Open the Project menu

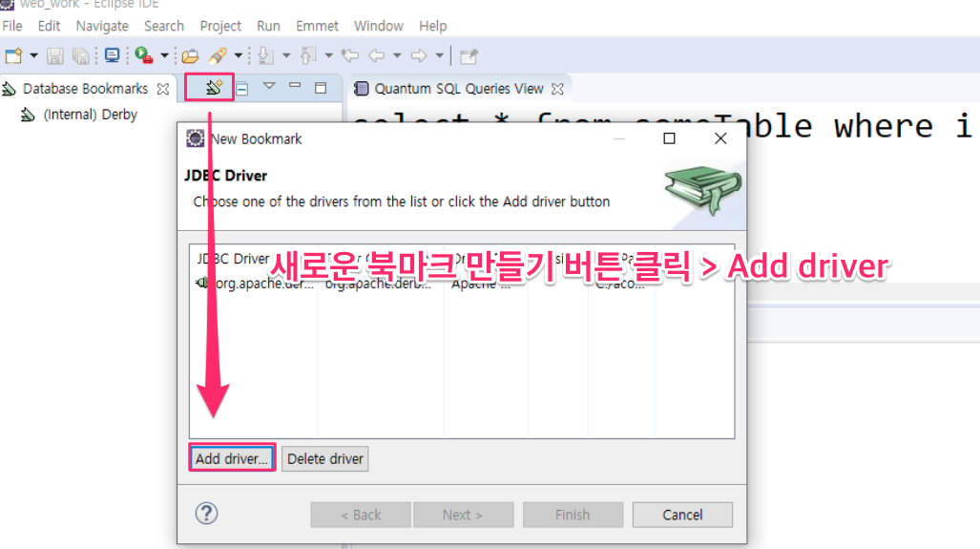220,27
